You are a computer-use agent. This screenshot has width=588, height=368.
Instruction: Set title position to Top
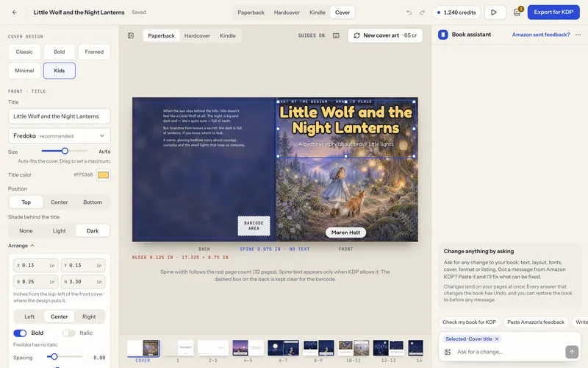[26, 202]
